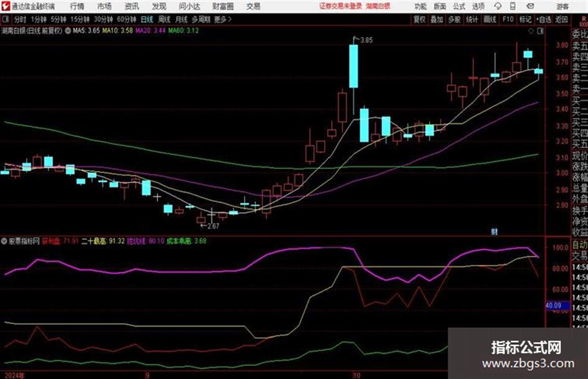Click the 2024年 date axis label
Viewport: 588px width, 379px height.
pos(14,375)
